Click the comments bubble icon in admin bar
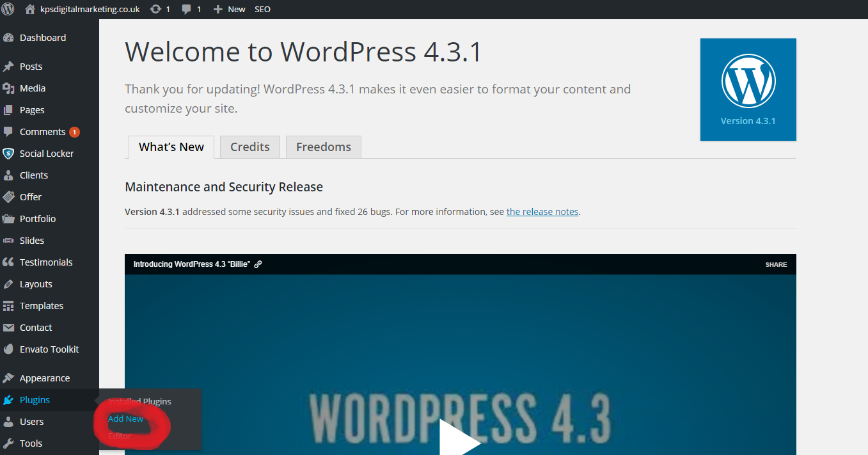This screenshot has height=455, width=868. 187,9
